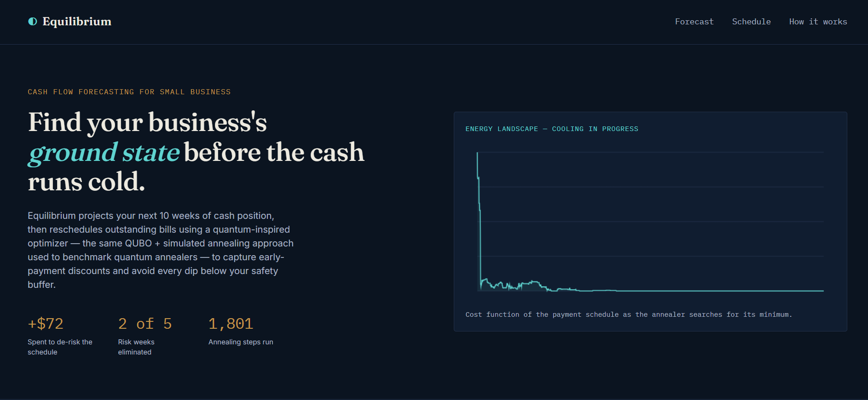Screen dimensions: 868x400
Task: Open the Forecast nav link
Action: point(694,22)
